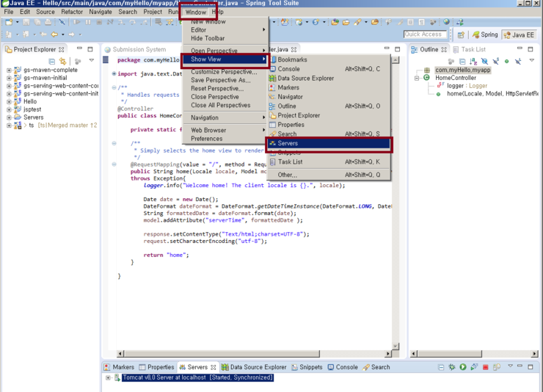Select Preferences in the Window menu

(225, 139)
